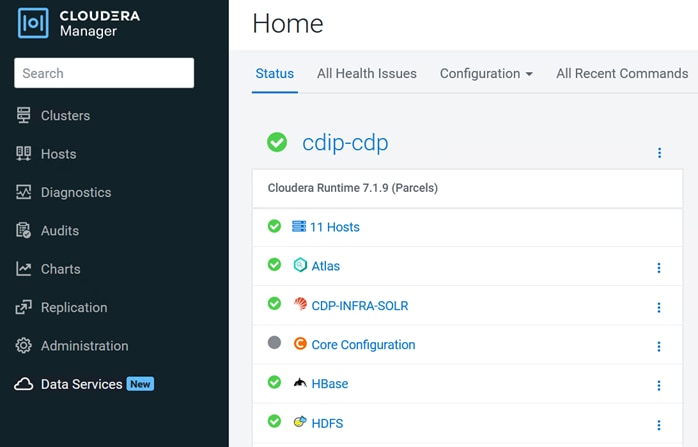Screen dimensions: 698x447
Task: Open the HBase service link
Action: [330, 384]
